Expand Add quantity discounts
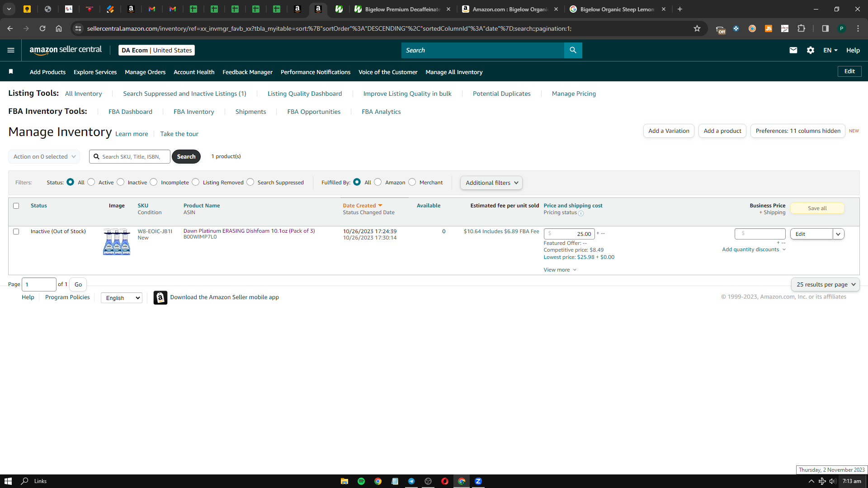This screenshot has width=868, height=488. click(x=754, y=249)
